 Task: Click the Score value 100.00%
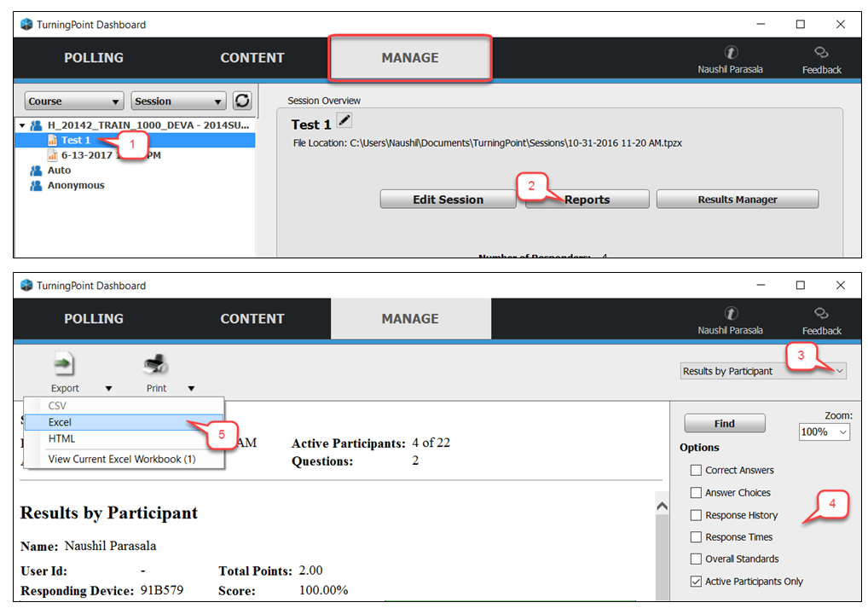click(x=323, y=590)
